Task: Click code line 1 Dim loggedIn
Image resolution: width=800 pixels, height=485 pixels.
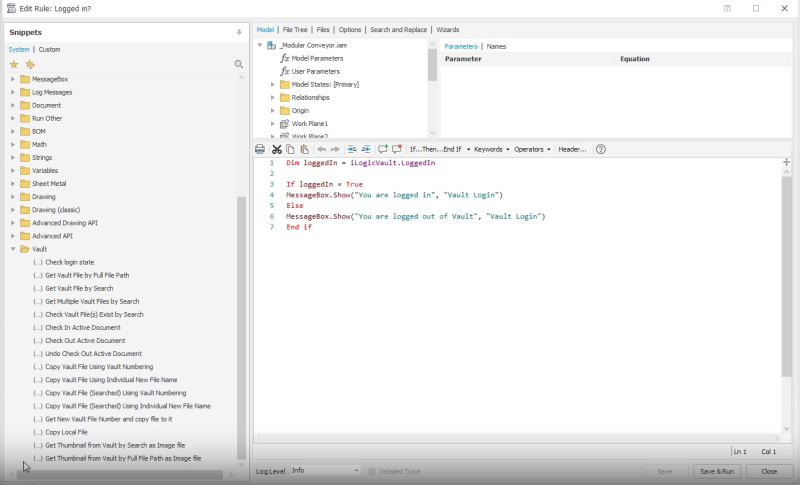Action: [x=360, y=163]
